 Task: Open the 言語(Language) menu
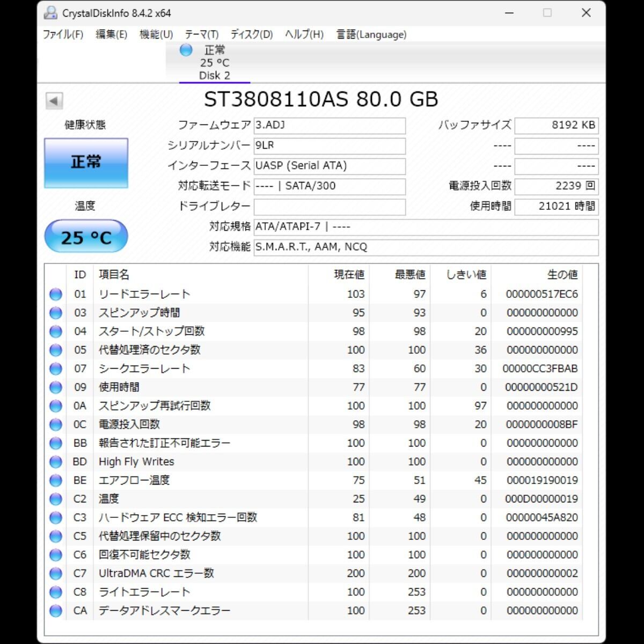click(x=371, y=34)
